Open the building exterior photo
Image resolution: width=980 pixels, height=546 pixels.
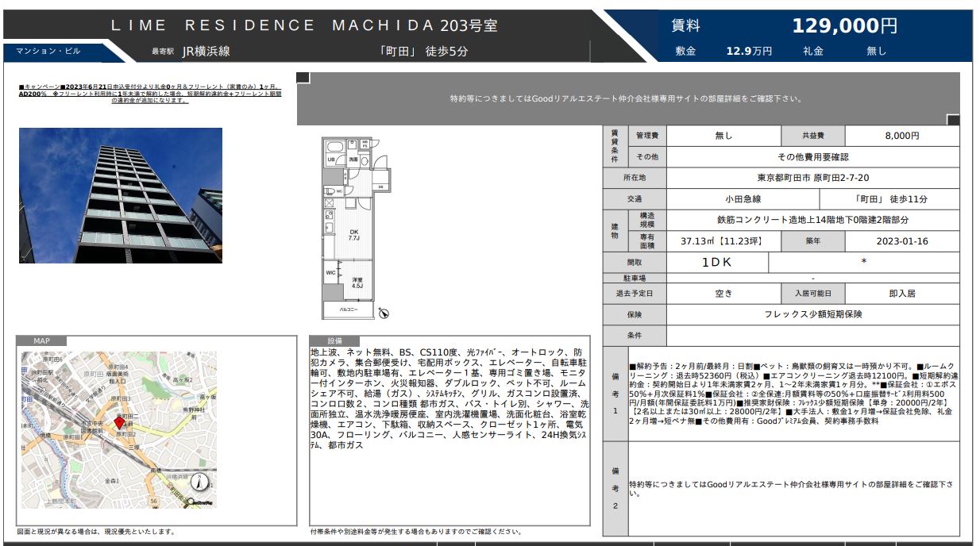121,195
